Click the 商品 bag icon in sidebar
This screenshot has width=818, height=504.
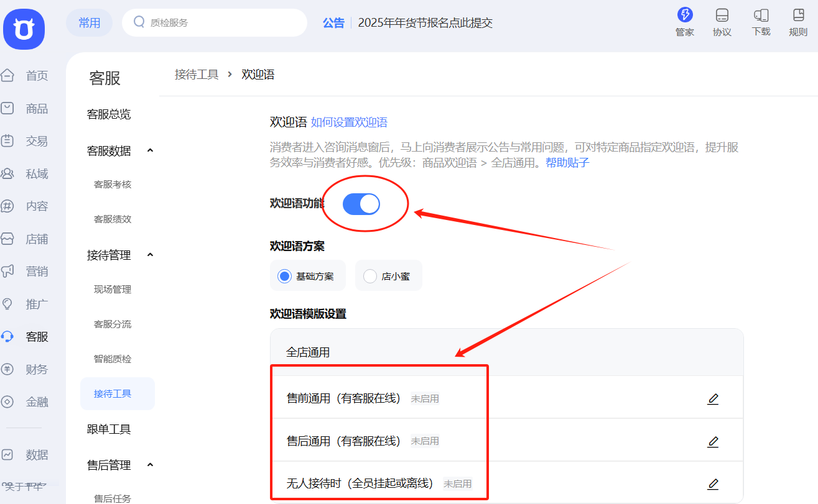(7, 108)
